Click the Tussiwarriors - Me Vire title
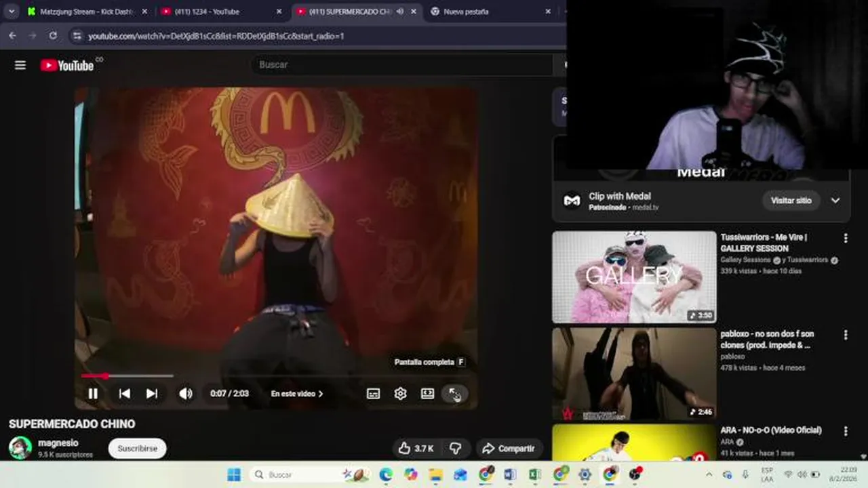 764,243
